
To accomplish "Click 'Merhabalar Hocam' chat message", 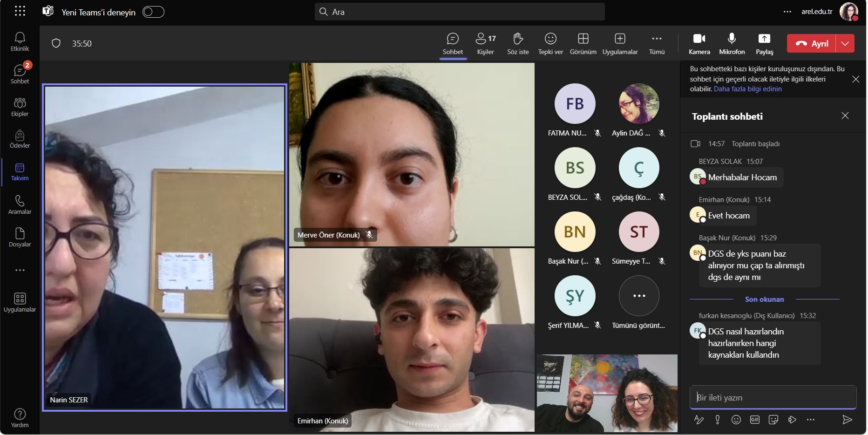I will coord(742,177).
